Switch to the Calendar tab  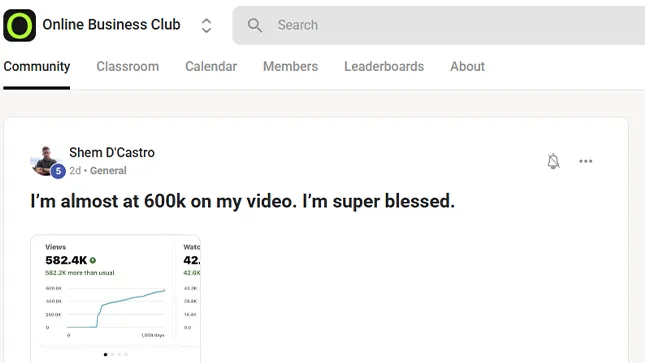click(211, 66)
